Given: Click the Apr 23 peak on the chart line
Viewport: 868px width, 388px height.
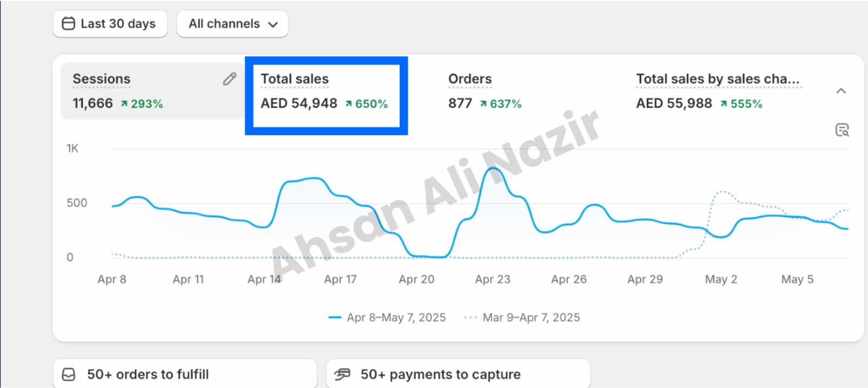Looking at the screenshot, I should click(x=493, y=169).
